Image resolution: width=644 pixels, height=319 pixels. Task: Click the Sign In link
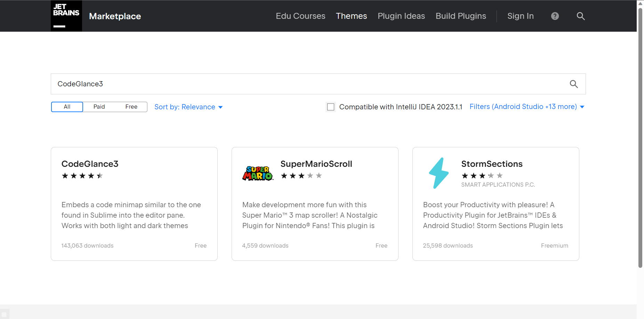point(521,16)
